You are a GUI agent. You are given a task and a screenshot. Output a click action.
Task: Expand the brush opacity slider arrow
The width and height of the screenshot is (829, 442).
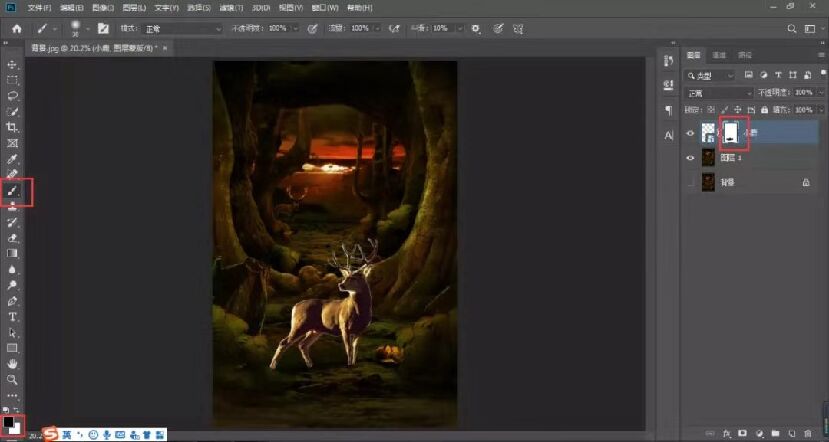[x=296, y=29]
